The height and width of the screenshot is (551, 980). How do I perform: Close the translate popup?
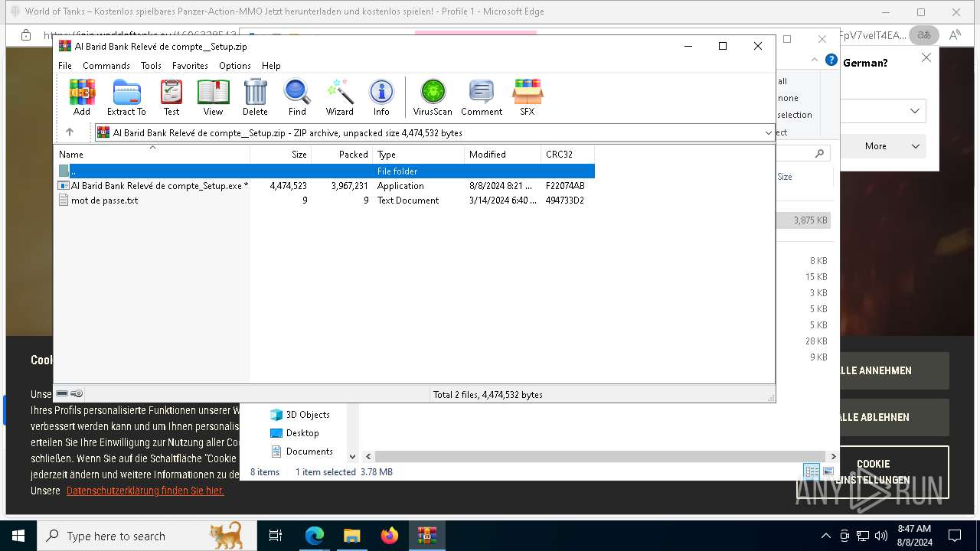pyautogui.click(x=926, y=57)
